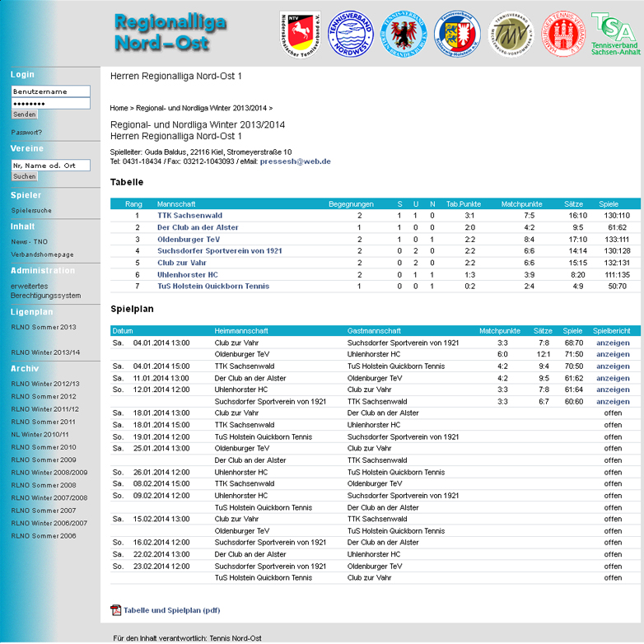Show report for Uhlenhorster HC vs Club zur Vahr
Screen dimensions: 644x644
tap(613, 390)
